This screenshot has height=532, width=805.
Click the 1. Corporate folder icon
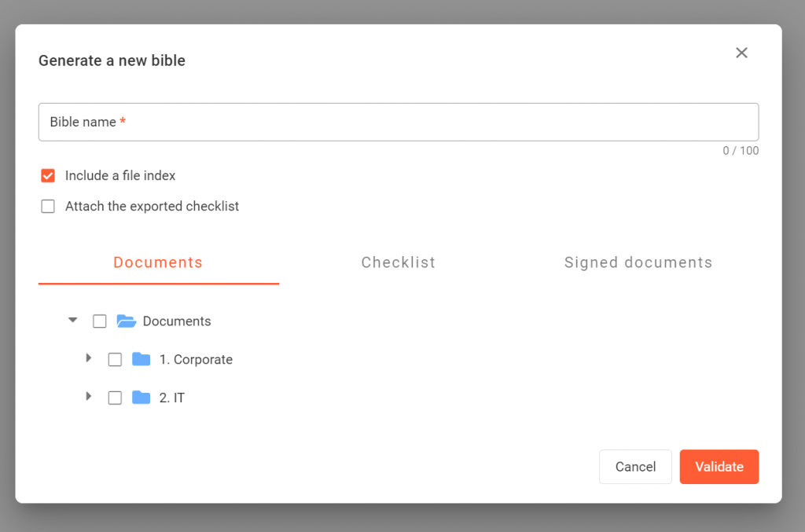[x=141, y=359]
